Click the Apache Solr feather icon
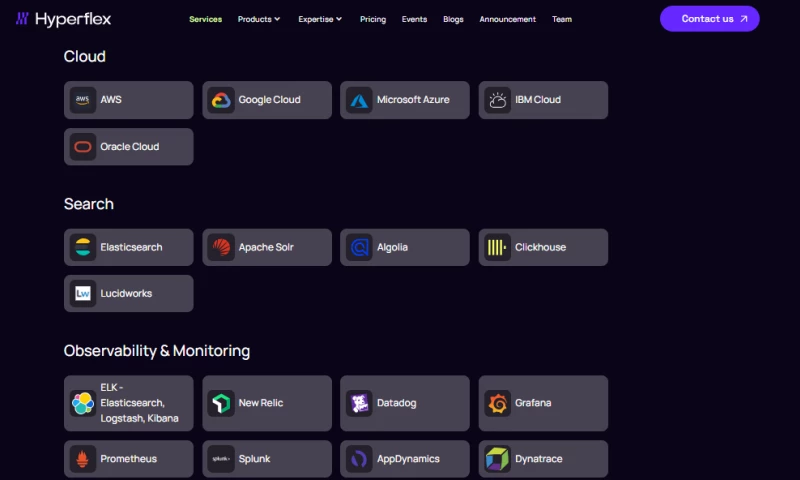This screenshot has width=800, height=480. [x=221, y=247]
